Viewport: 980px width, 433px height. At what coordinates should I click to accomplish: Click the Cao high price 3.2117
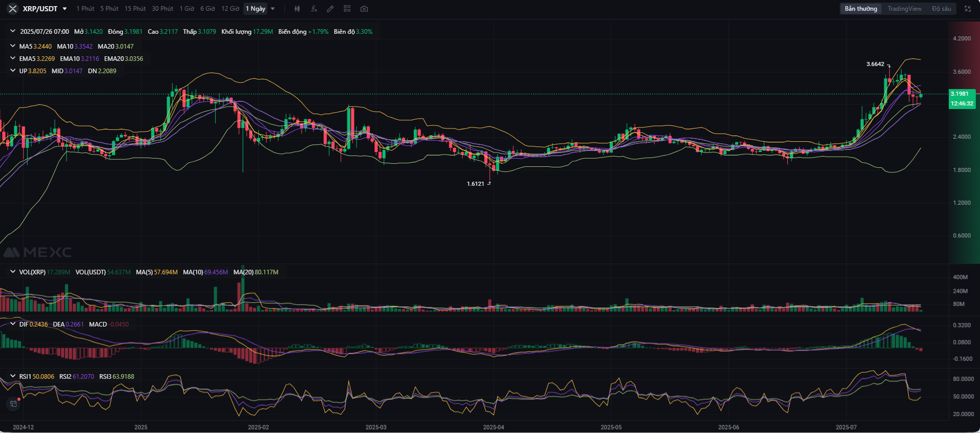169,31
